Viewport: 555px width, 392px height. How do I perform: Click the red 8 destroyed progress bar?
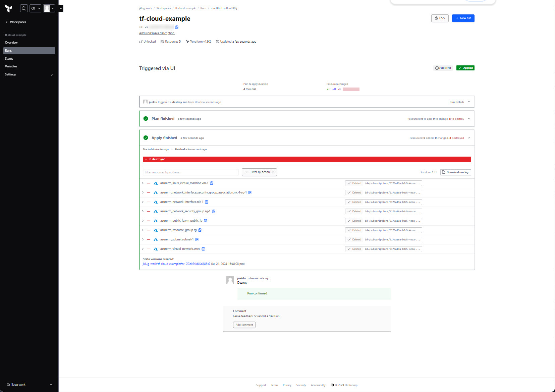(x=307, y=159)
